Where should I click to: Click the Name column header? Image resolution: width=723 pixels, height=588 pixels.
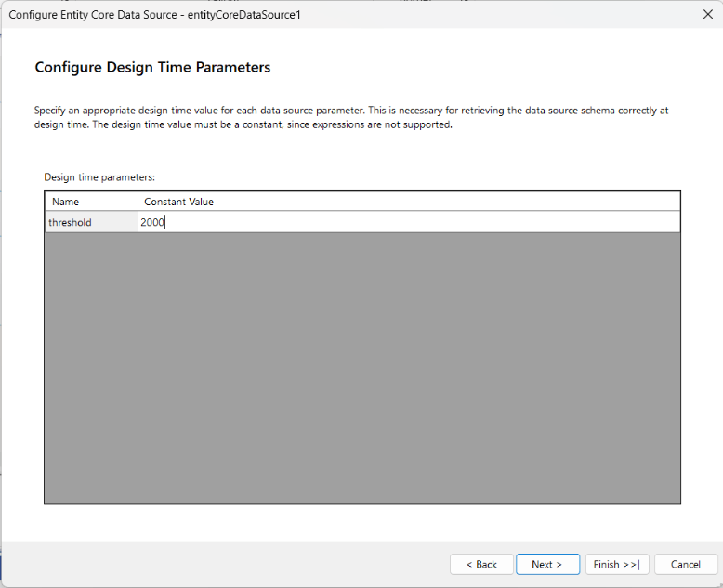(x=91, y=202)
